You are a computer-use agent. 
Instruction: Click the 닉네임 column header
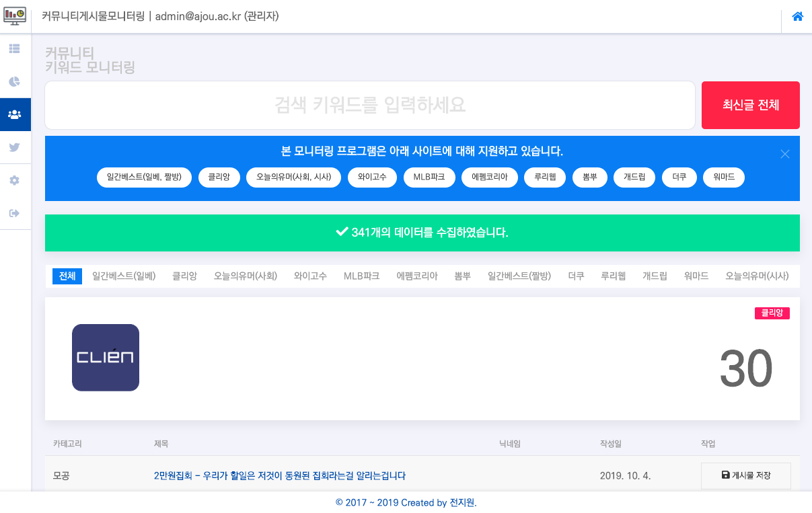[x=510, y=444]
